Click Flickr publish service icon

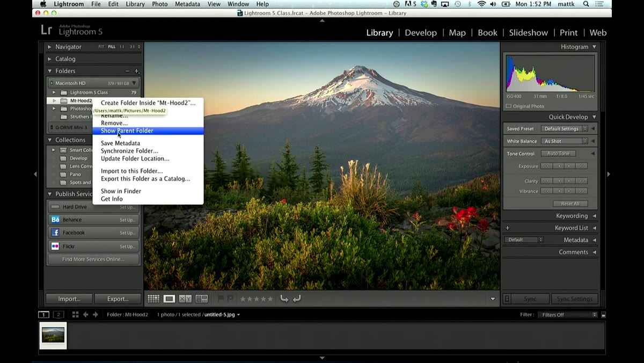click(55, 246)
